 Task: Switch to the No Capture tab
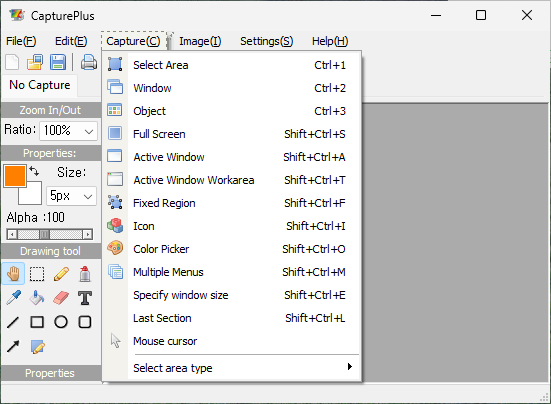point(40,85)
